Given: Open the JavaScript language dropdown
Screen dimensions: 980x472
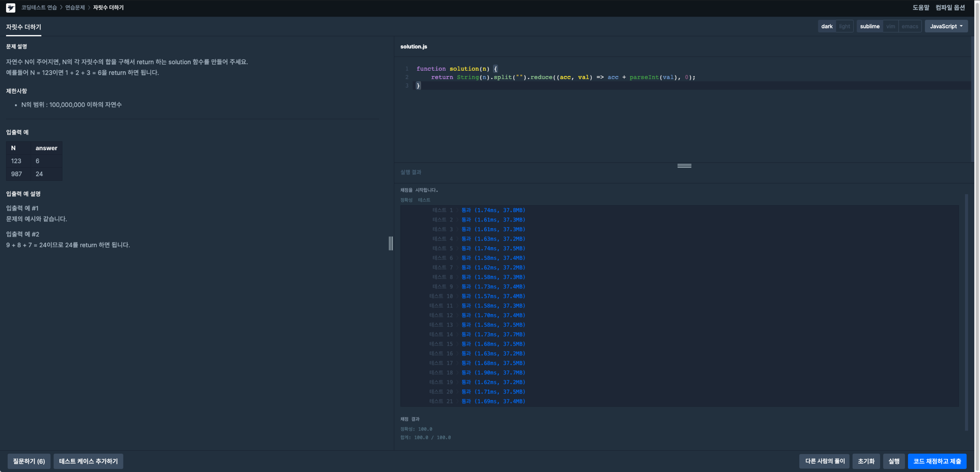Looking at the screenshot, I should [946, 26].
